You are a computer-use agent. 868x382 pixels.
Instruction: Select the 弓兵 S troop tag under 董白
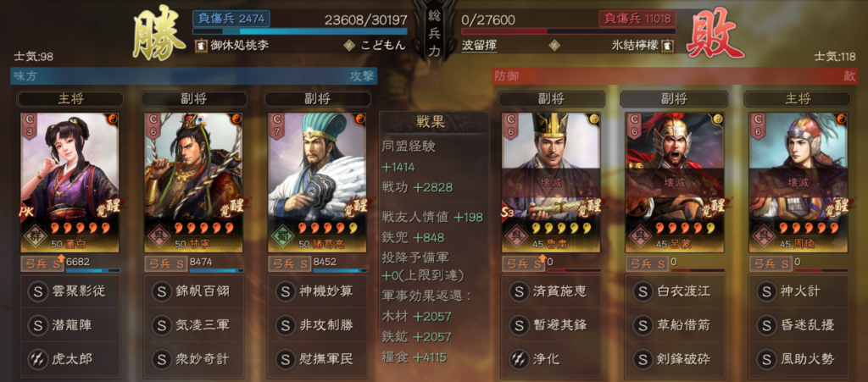[42, 263]
